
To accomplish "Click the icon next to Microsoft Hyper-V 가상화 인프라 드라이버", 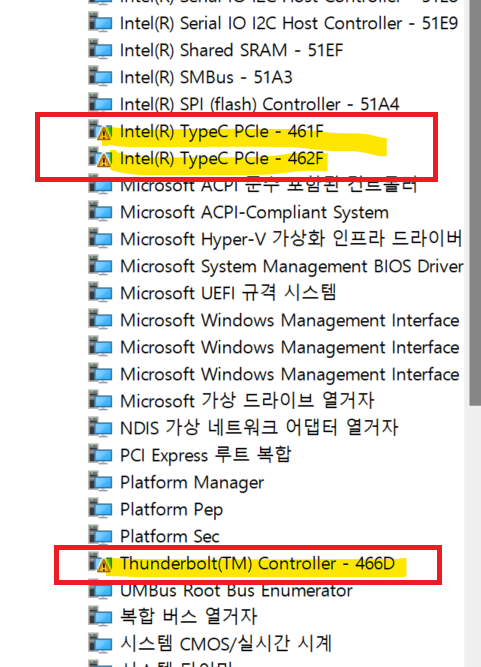I will coord(100,239).
